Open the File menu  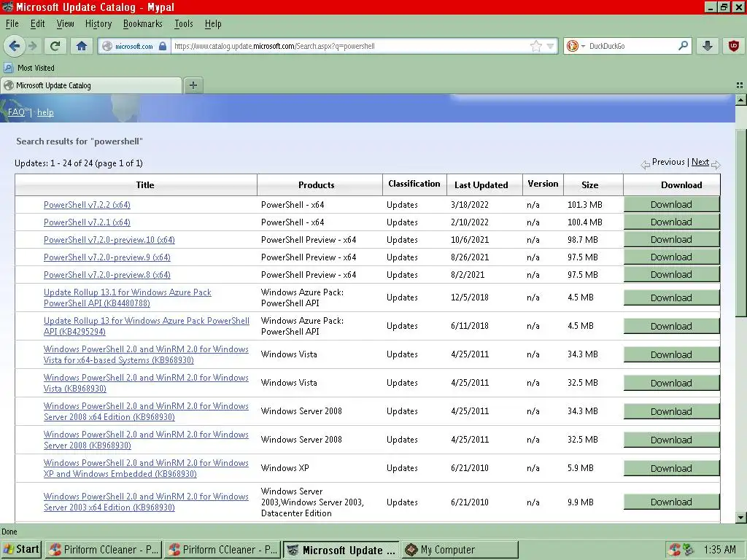coord(12,23)
